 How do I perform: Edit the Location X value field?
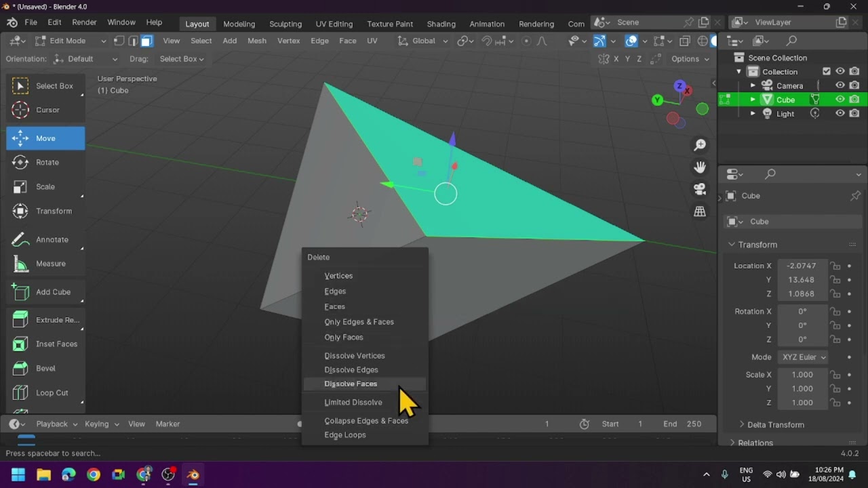pos(803,266)
